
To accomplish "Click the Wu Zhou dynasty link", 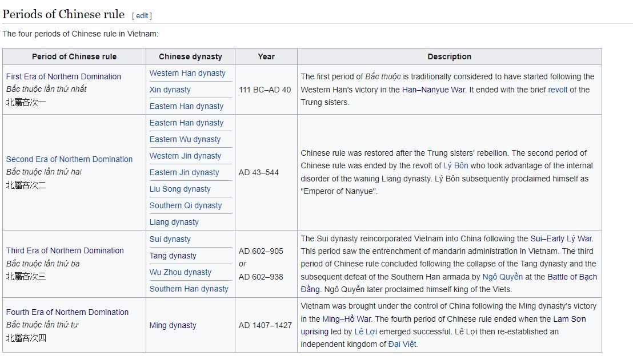I will click(x=181, y=272).
